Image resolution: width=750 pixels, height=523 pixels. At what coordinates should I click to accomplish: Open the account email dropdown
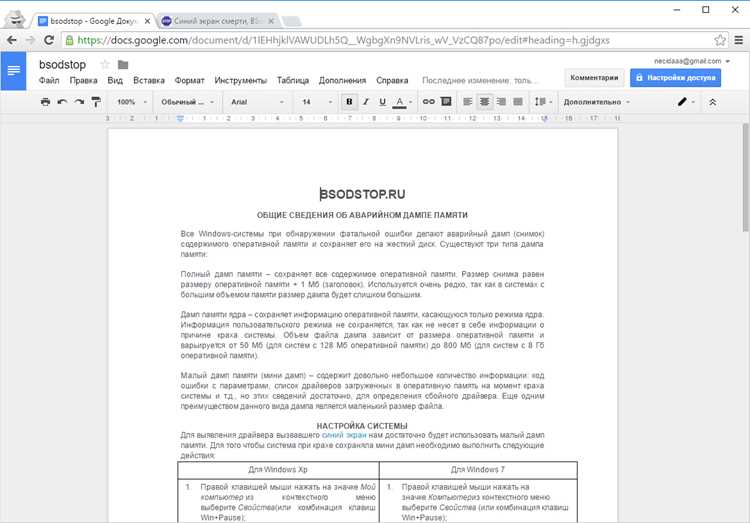692,61
